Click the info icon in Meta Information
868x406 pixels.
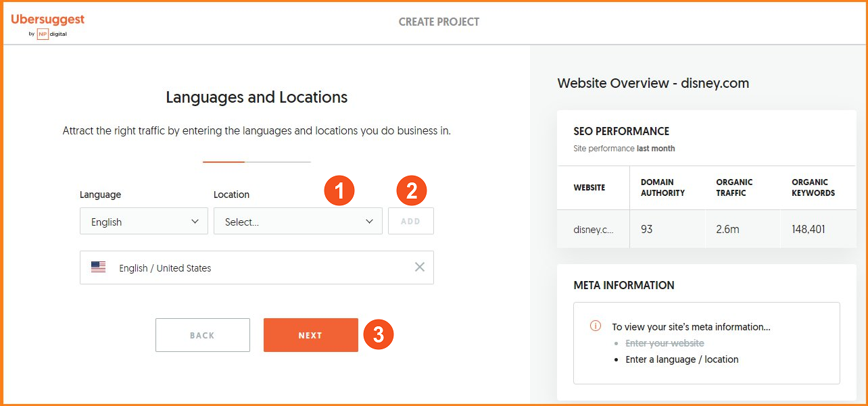tap(596, 326)
